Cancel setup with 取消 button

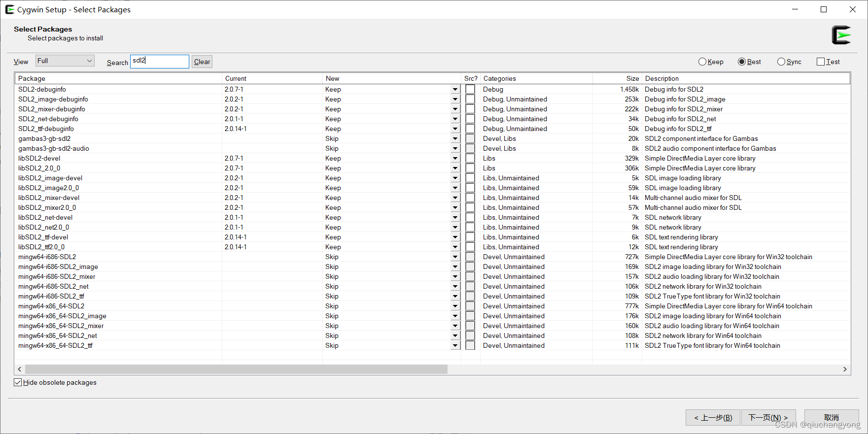[832, 417]
